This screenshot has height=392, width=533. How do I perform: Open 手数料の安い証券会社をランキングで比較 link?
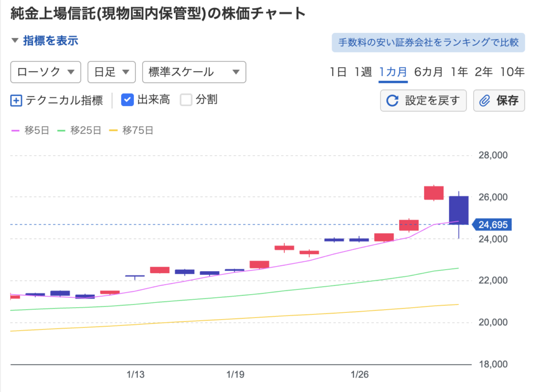pyautogui.click(x=428, y=43)
